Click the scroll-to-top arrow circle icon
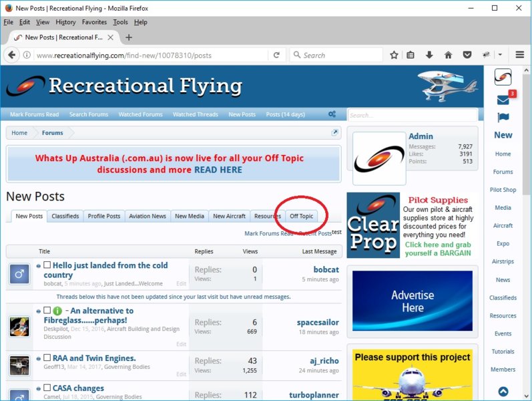532x401 pixels. 503,392
